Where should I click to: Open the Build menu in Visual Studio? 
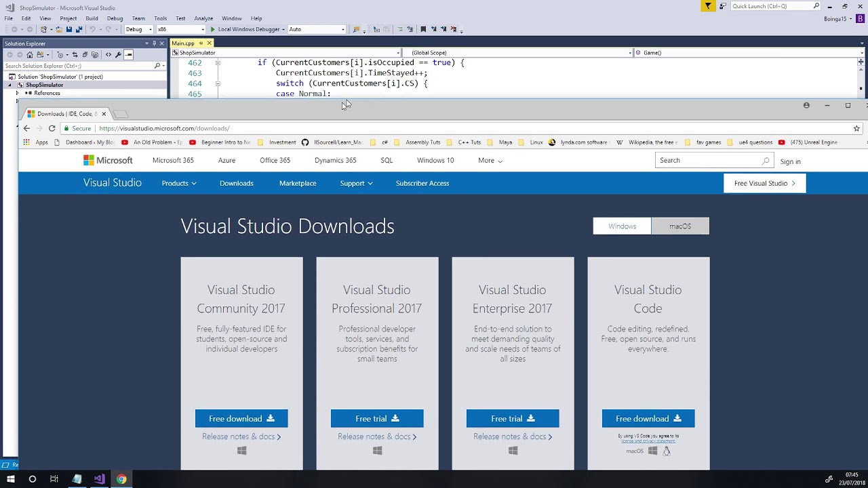pyautogui.click(x=92, y=18)
